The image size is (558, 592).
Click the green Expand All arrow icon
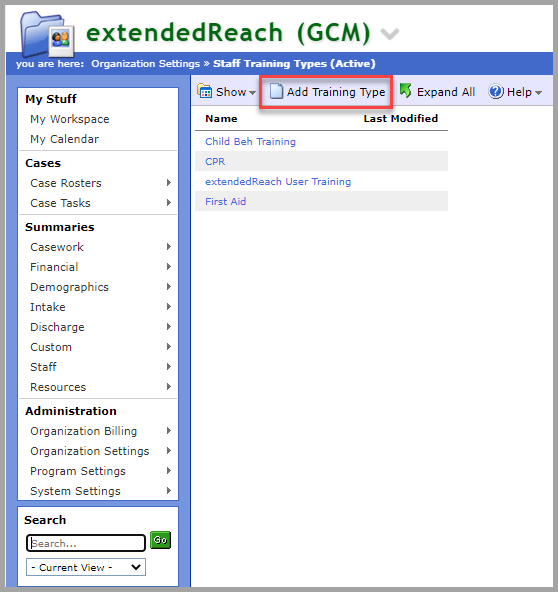coord(406,91)
